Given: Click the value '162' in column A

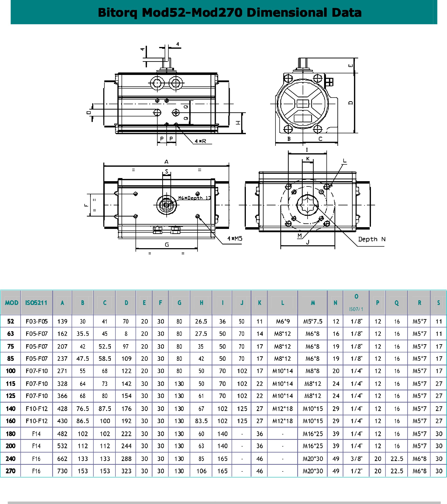Looking at the screenshot, I should 62,334.
